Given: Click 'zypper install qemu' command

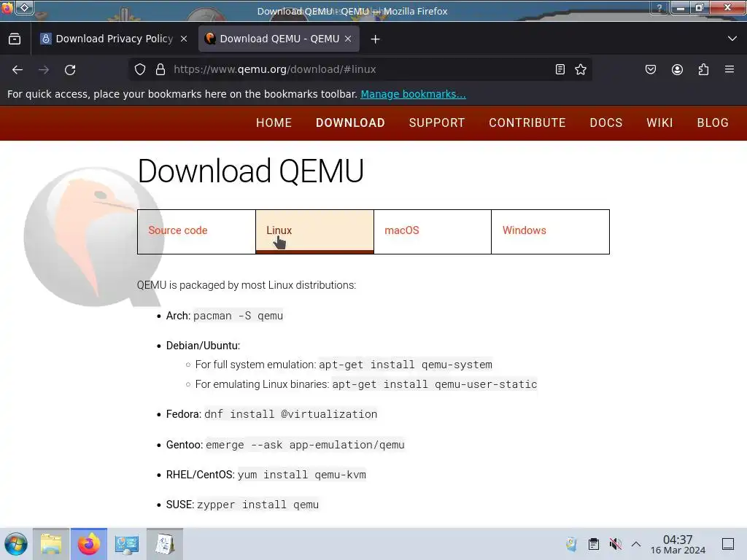Looking at the screenshot, I should pyautogui.click(x=258, y=505).
